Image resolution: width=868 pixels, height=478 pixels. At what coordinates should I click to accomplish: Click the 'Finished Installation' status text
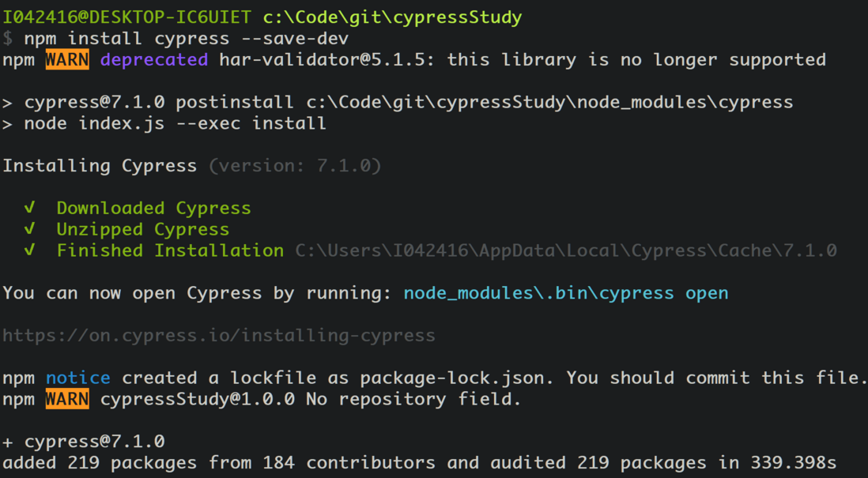[x=170, y=250]
